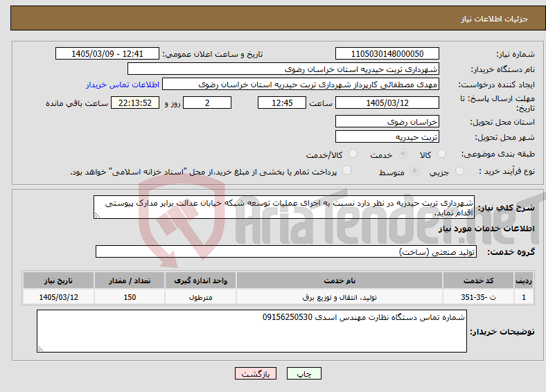The image size is (546, 392).
Task: Click the quantity cell 150
Action: 130,297
